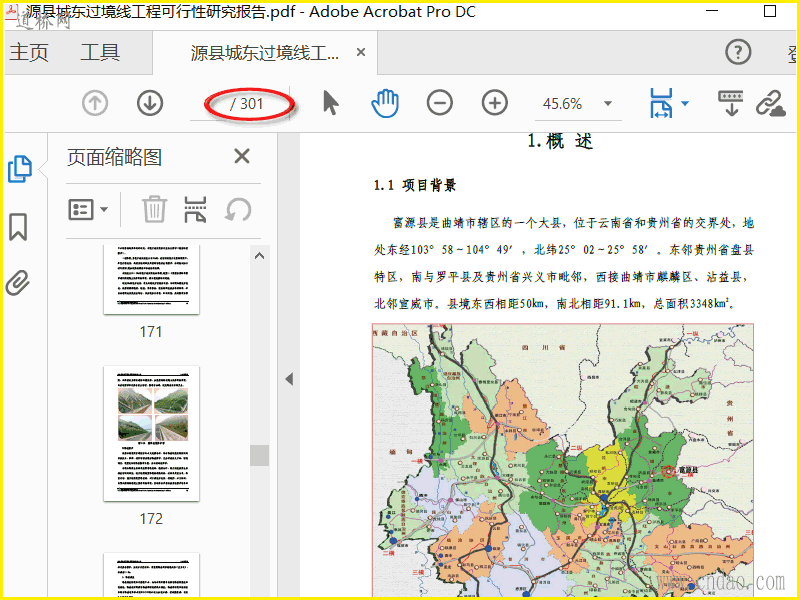Zoom out with the minus icon
Image resolution: width=800 pixels, height=600 pixels.
440,103
